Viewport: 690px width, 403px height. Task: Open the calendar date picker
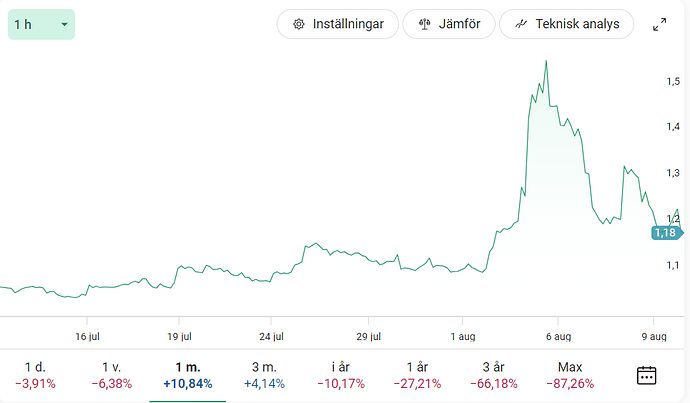click(647, 375)
